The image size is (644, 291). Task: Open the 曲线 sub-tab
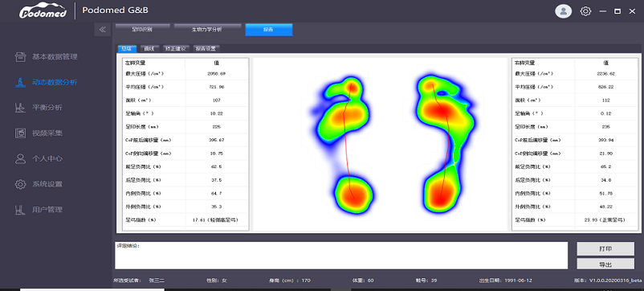pos(149,48)
